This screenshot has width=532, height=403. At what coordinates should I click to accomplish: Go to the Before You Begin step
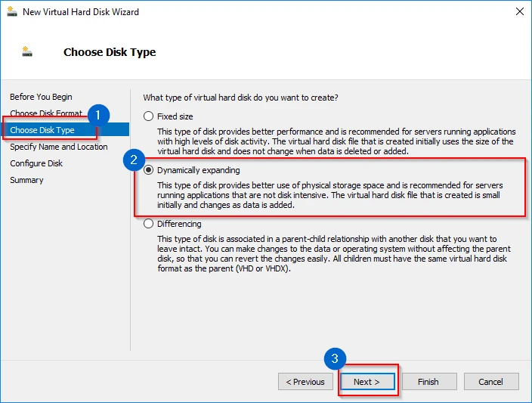pyautogui.click(x=41, y=97)
